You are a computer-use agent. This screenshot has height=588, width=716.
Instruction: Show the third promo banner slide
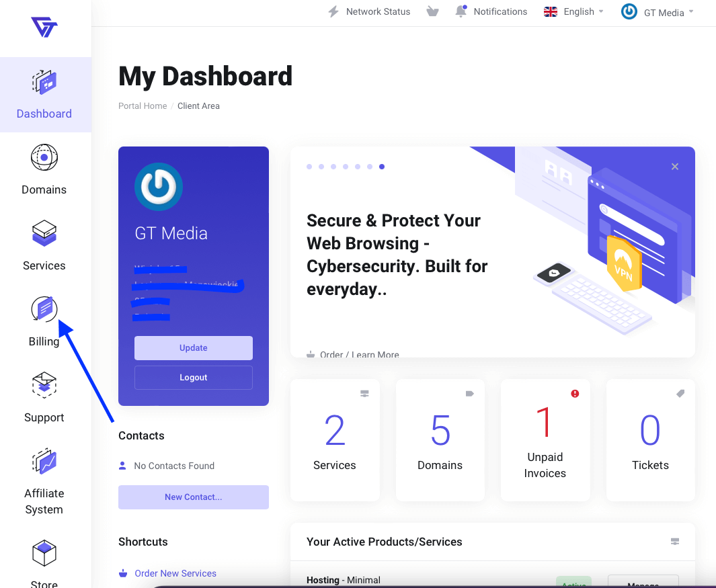point(333,167)
